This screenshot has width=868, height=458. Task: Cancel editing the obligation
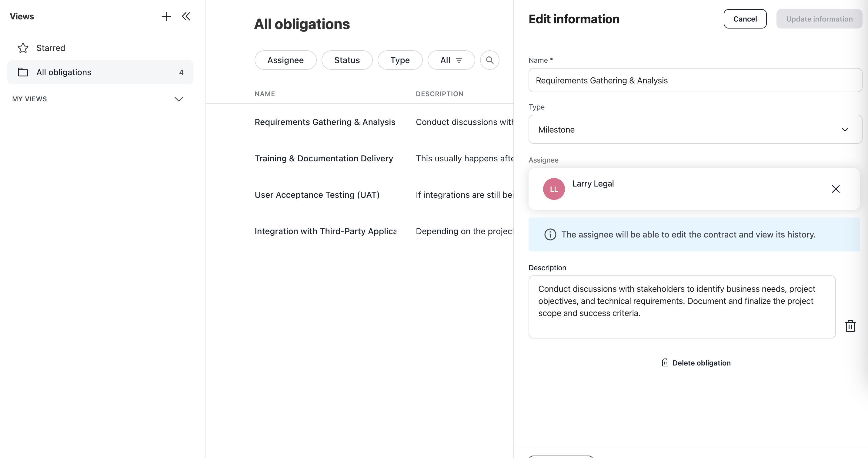tap(745, 19)
